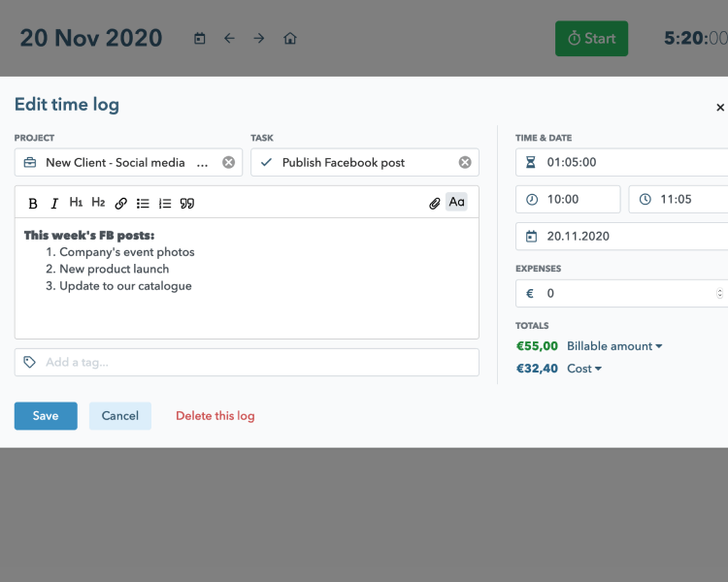Insert a block quote
Screen dimensions: 728x582
187,204
